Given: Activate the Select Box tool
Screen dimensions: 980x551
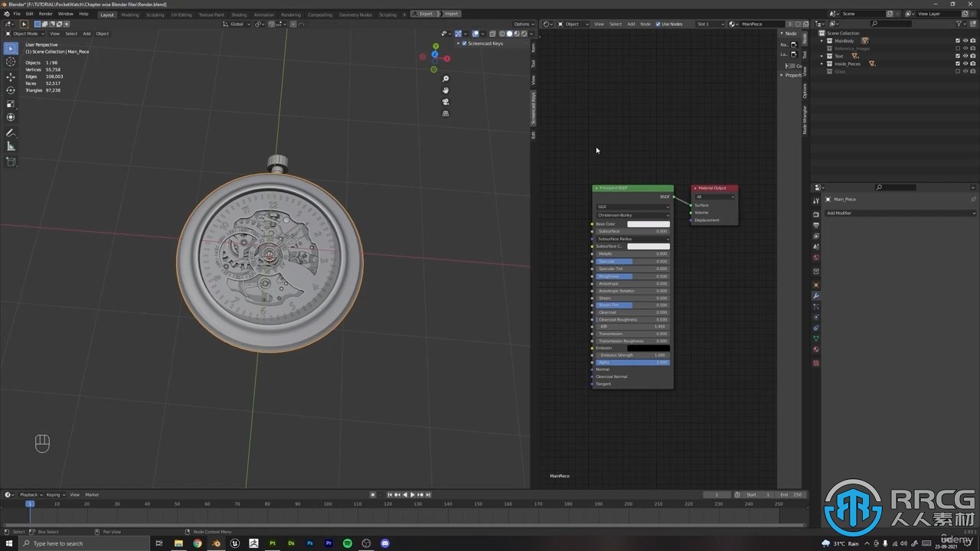Looking at the screenshot, I should coord(11,49).
